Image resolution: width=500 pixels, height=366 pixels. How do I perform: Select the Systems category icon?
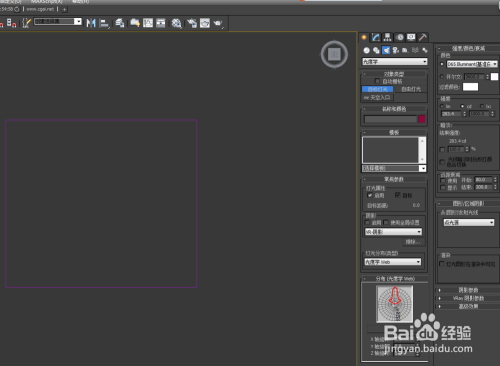(425, 50)
